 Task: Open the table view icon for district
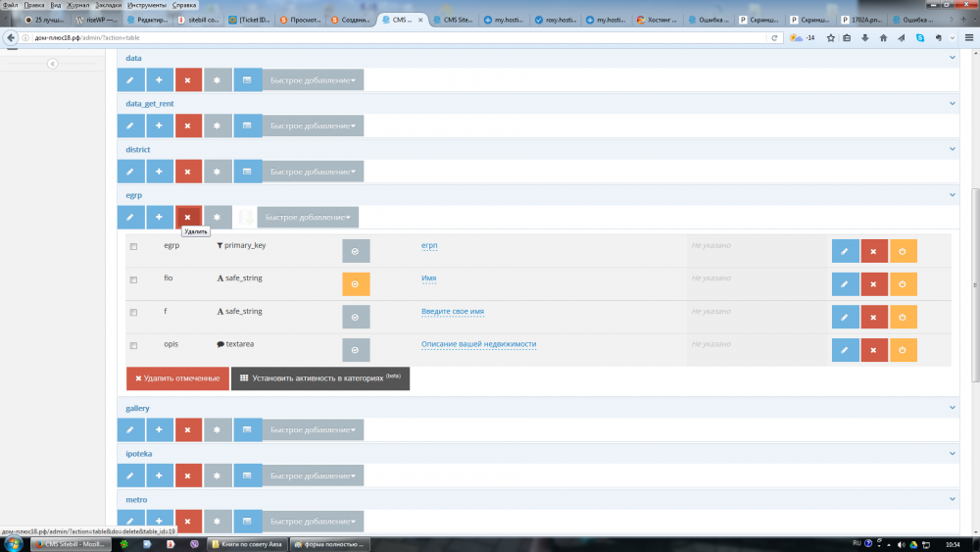[248, 172]
